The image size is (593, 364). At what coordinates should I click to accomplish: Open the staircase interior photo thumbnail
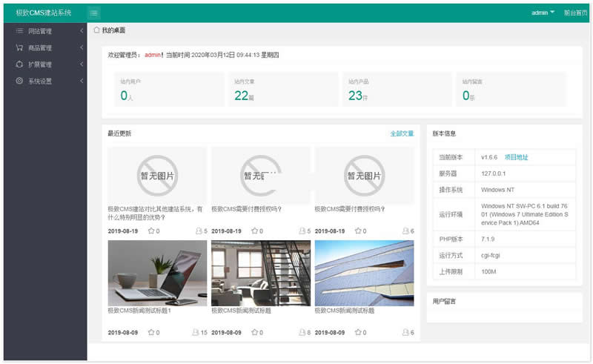coord(260,273)
